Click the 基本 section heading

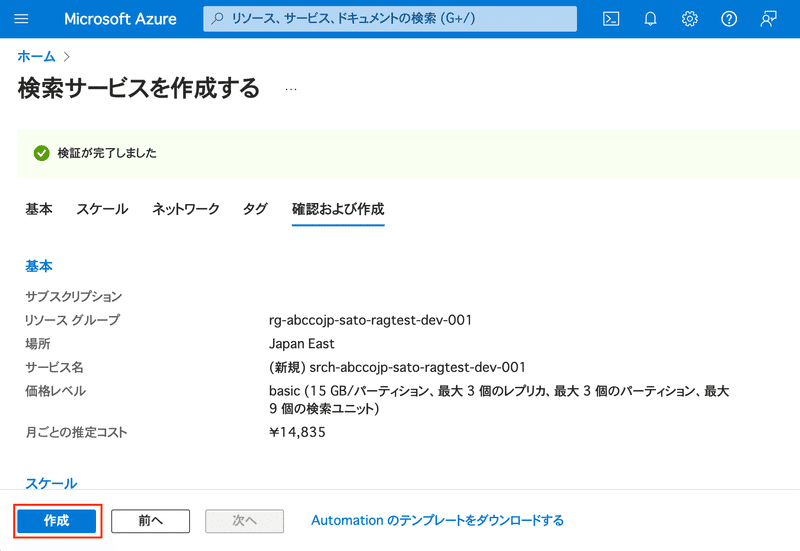(x=39, y=266)
